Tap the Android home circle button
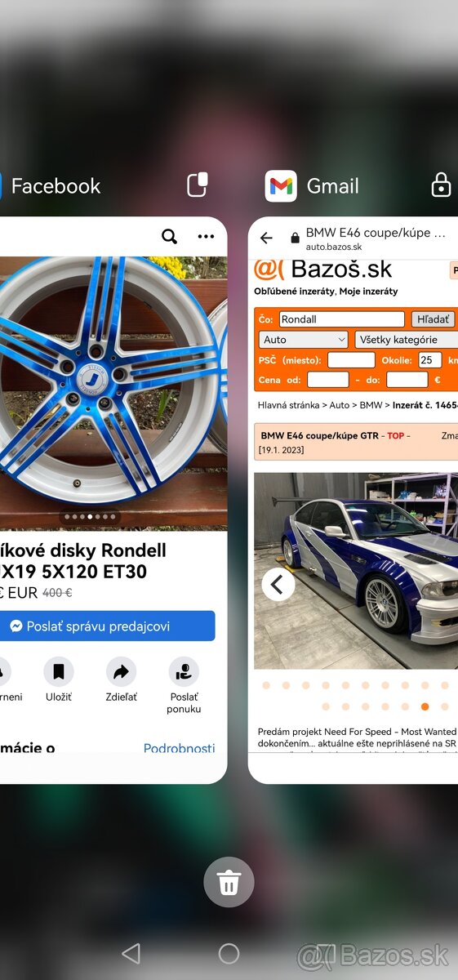The width and height of the screenshot is (458, 980). 229,953
